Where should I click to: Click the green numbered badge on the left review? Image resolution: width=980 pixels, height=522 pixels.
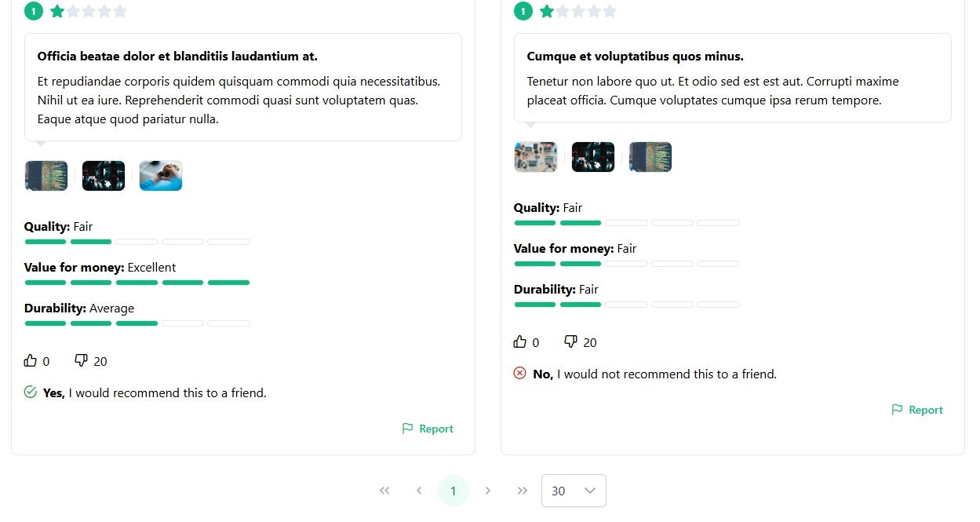click(33, 11)
